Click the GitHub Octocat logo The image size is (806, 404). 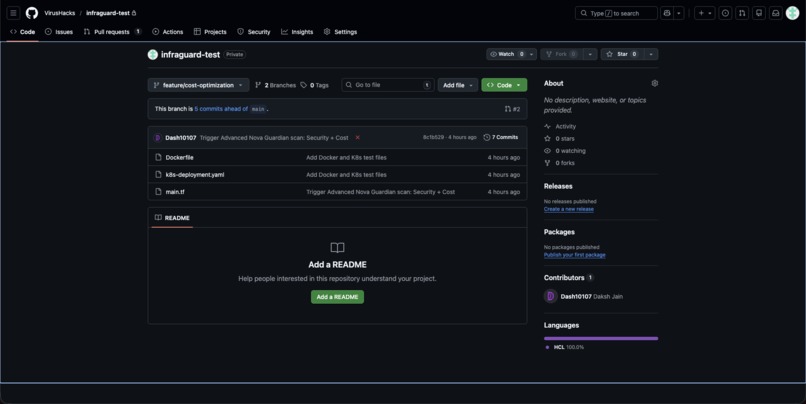(x=32, y=13)
